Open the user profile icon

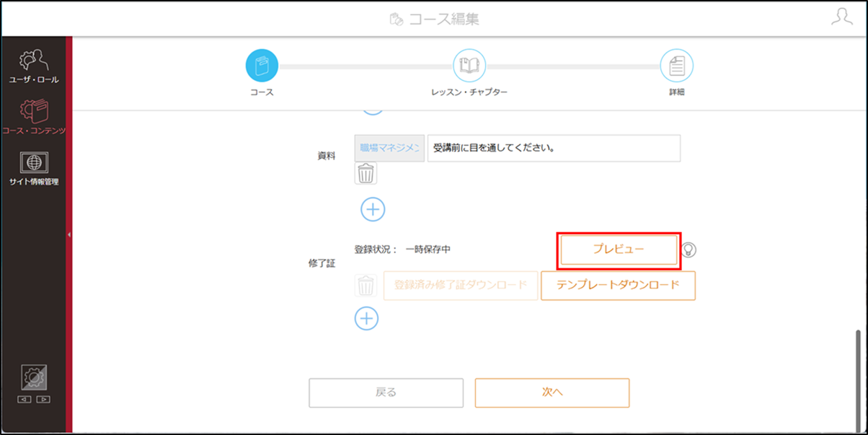842,17
